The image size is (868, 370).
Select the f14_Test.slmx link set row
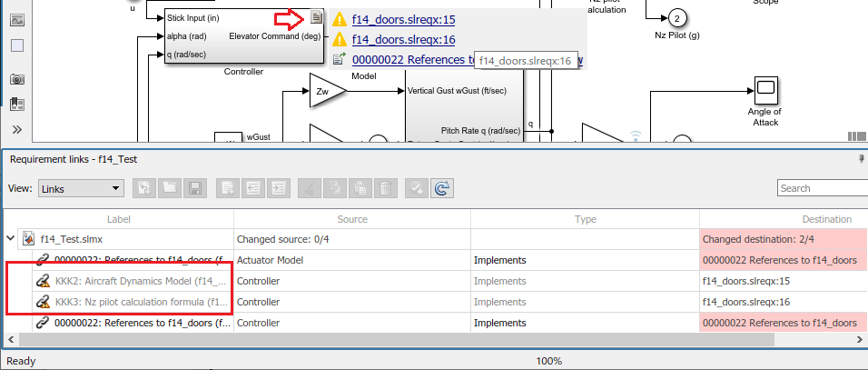click(x=434, y=239)
